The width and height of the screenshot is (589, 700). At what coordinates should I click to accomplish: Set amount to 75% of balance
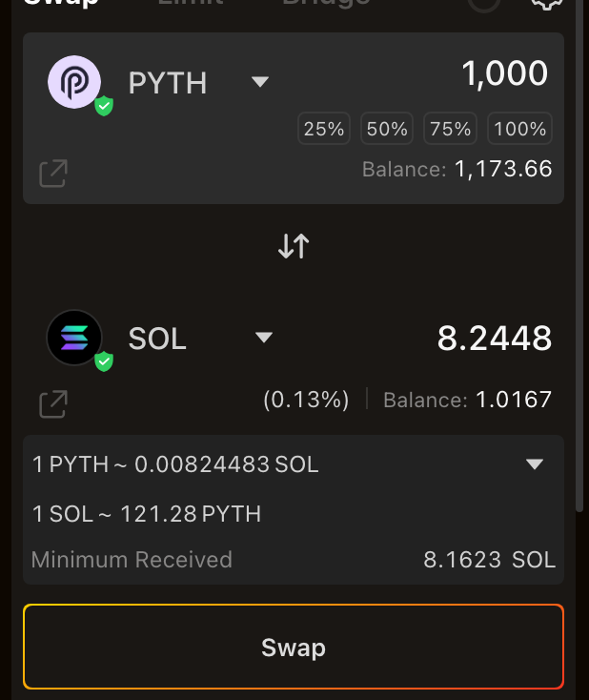pos(450,129)
